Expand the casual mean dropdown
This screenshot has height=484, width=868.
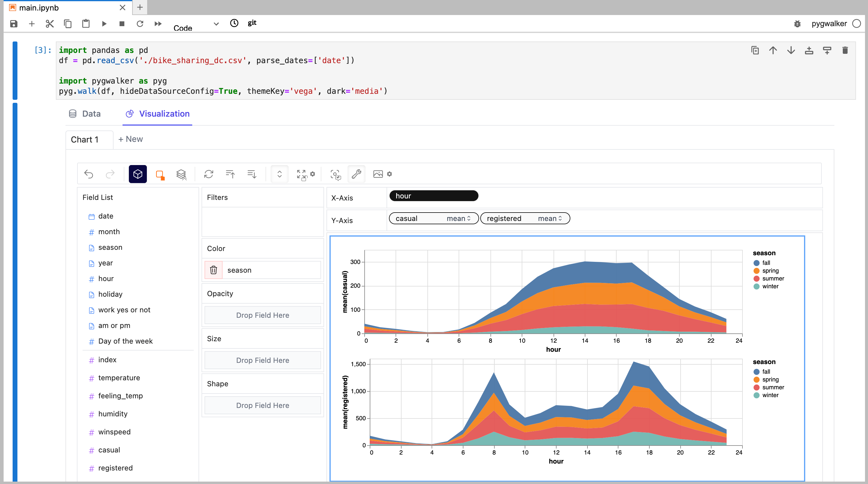point(470,219)
